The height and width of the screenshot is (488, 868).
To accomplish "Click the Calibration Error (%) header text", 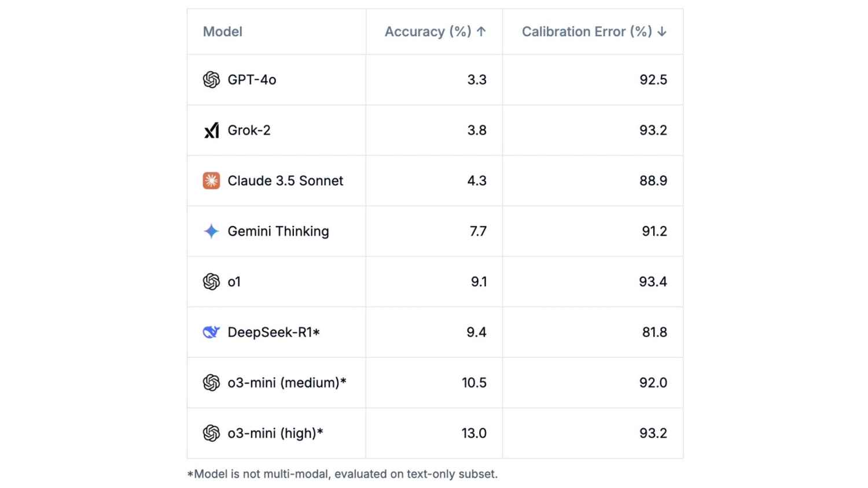I will coord(587,32).
